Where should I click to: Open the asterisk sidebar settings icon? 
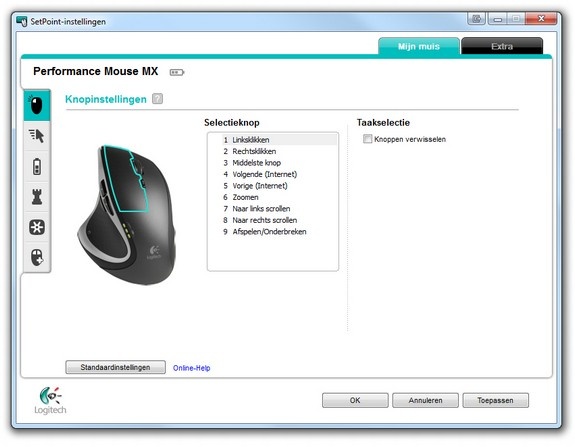[37, 227]
